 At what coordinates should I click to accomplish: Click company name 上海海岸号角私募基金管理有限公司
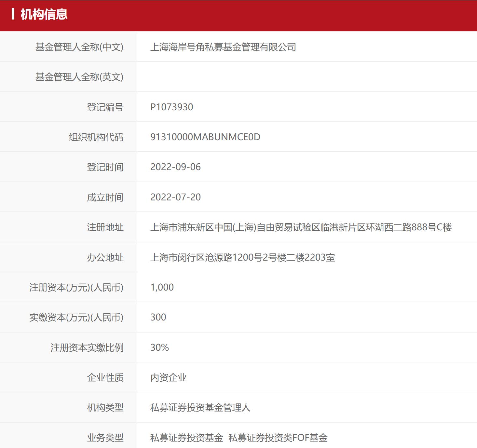tap(223, 47)
